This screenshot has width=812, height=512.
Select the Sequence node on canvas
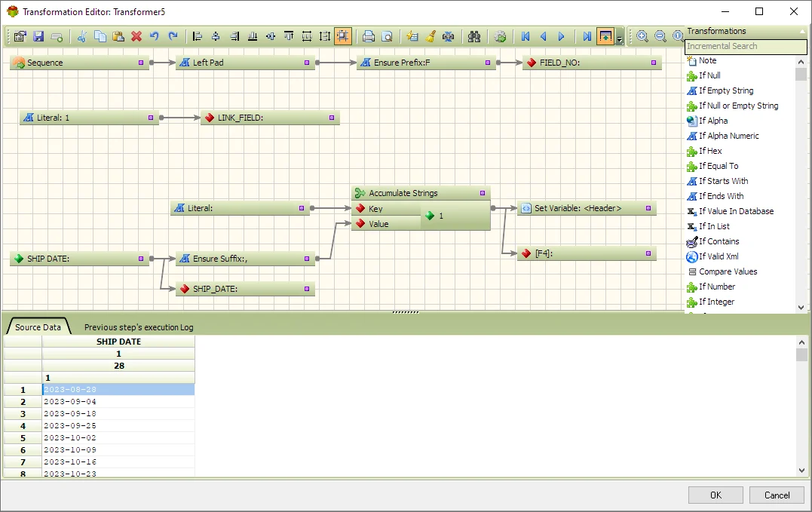(x=79, y=63)
